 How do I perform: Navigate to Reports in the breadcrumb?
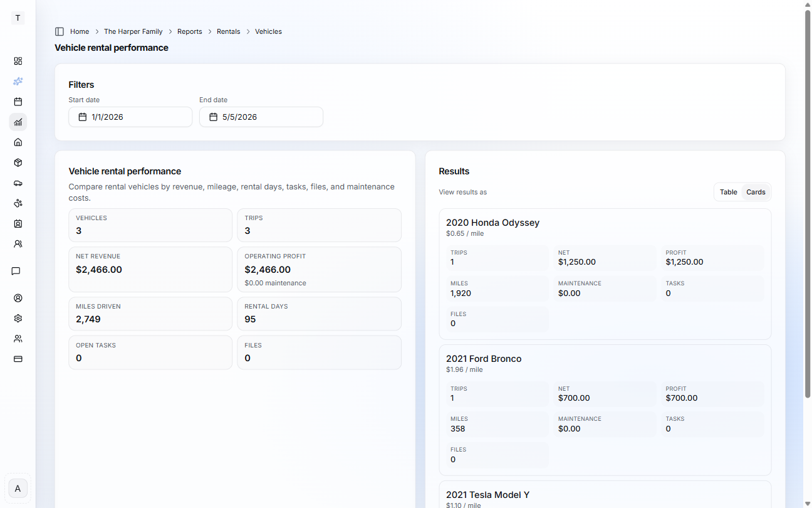coord(190,31)
